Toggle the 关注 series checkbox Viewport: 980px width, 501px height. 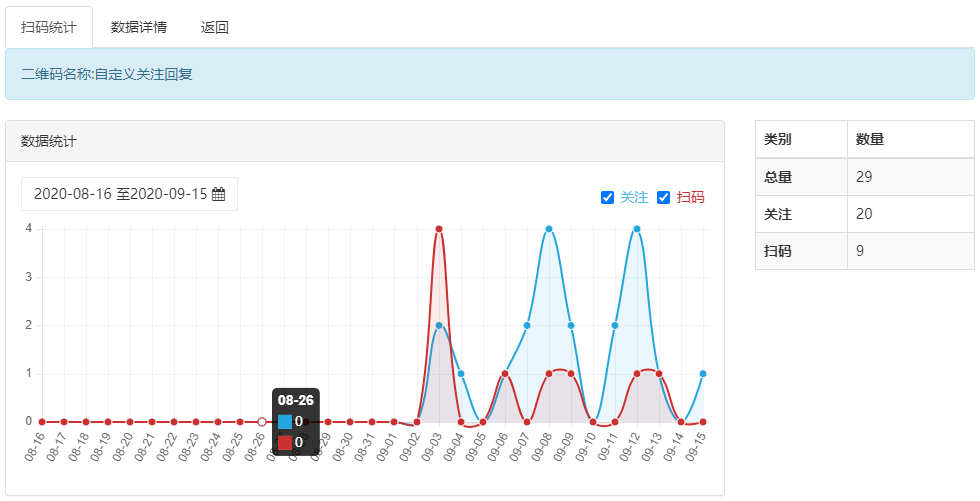click(x=607, y=198)
